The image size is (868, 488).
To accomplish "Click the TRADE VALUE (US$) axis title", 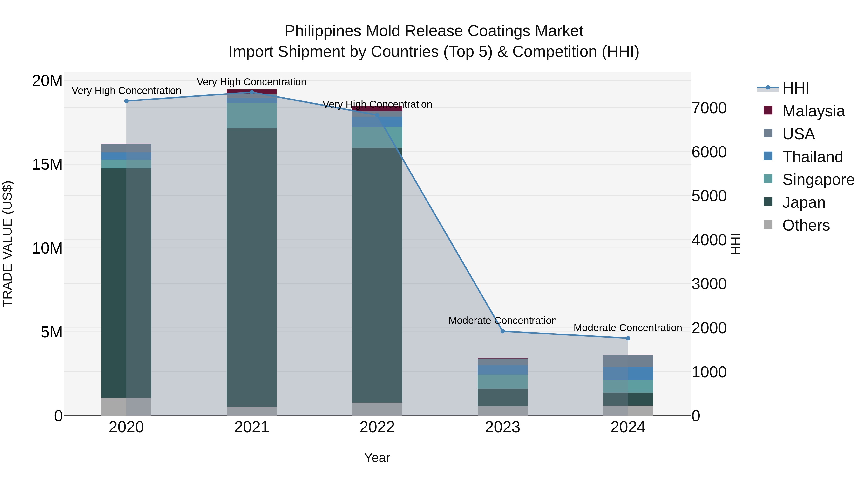I will coord(7,244).
